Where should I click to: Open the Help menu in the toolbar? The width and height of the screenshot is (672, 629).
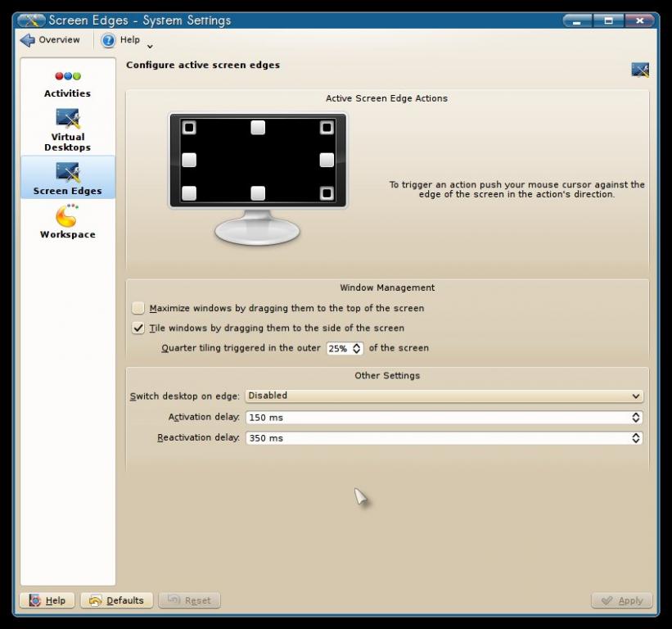tap(127, 40)
